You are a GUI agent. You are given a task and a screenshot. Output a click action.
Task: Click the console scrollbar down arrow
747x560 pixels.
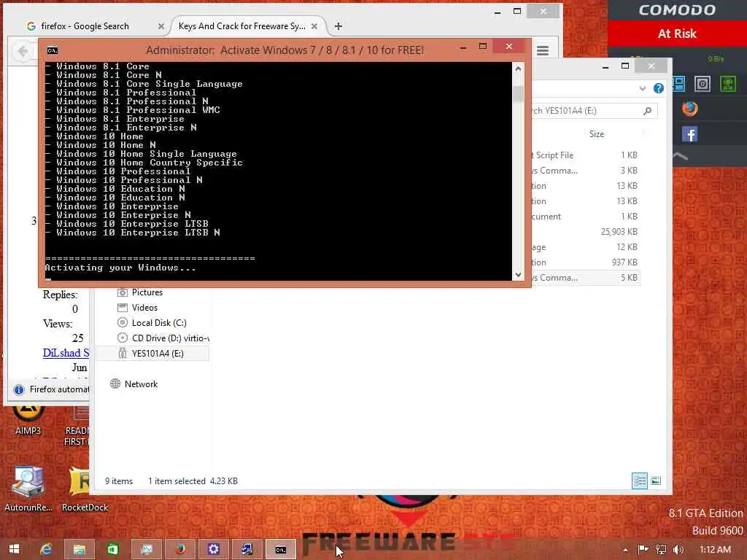tap(519, 275)
